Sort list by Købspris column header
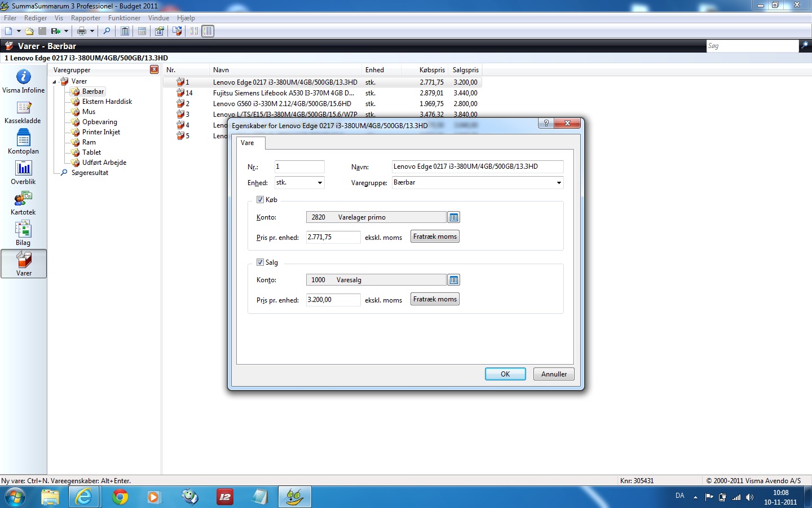Image resolution: width=812 pixels, height=508 pixels. (432, 70)
